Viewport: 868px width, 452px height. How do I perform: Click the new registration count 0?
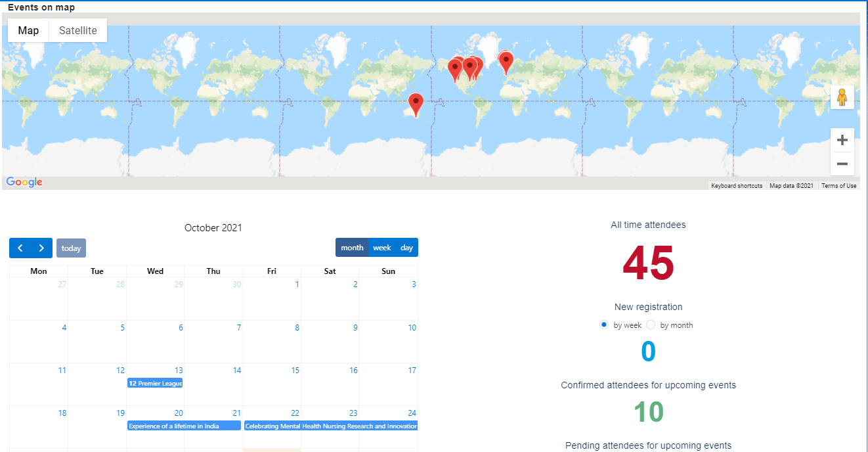(x=648, y=352)
